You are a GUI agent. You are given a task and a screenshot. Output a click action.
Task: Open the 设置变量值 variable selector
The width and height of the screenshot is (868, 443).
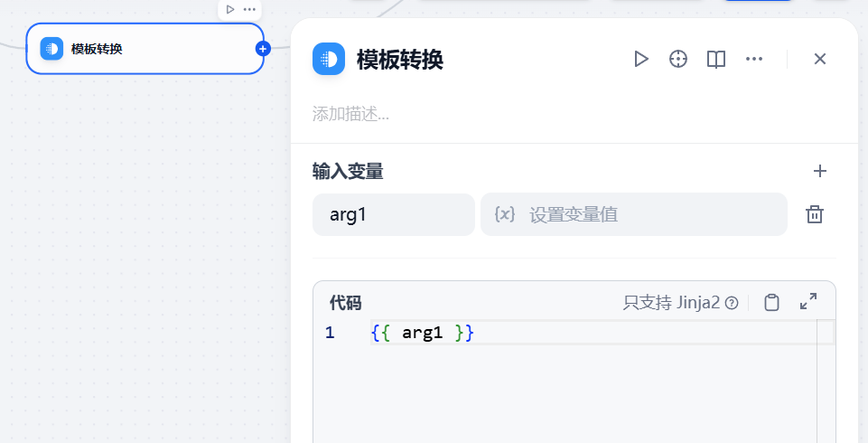pos(634,214)
